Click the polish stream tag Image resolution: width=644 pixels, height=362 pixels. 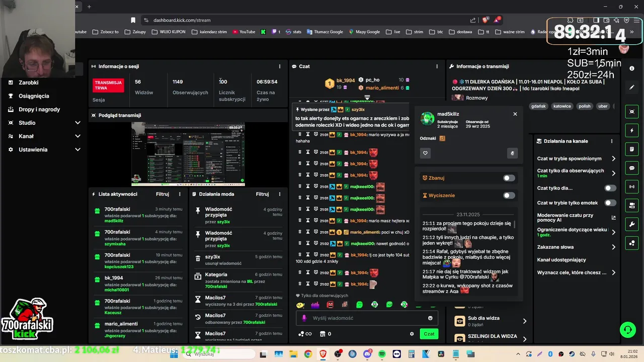(x=584, y=106)
